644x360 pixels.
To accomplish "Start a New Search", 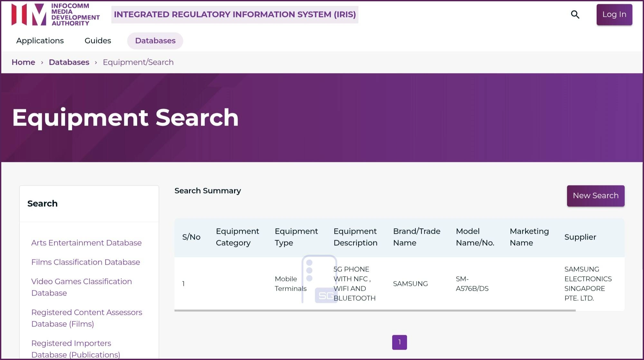I will (x=595, y=196).
